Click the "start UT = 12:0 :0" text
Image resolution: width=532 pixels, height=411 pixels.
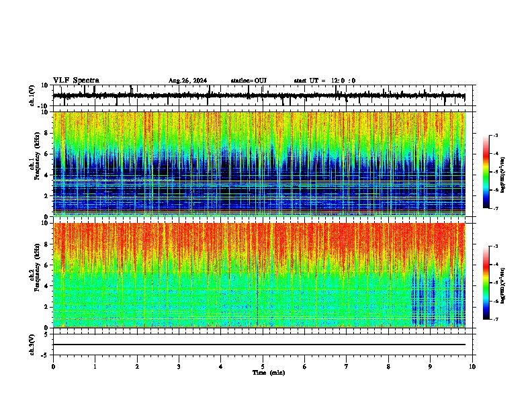pos(324,81)
